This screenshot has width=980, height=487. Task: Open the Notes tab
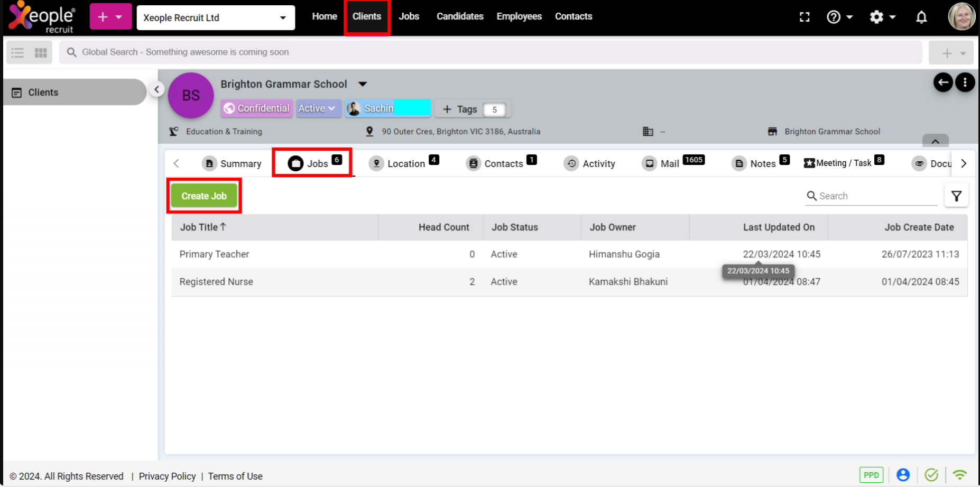pyautogui.click(x=761, y=163)
